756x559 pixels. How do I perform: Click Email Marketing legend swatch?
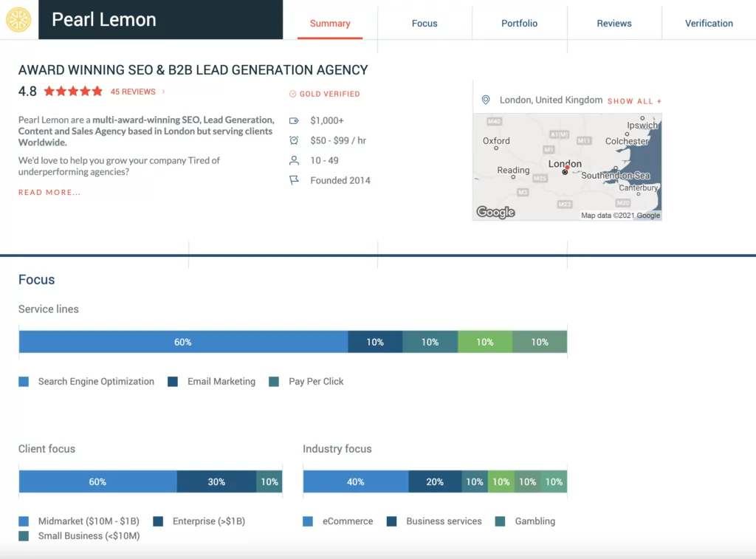[173, 382]
